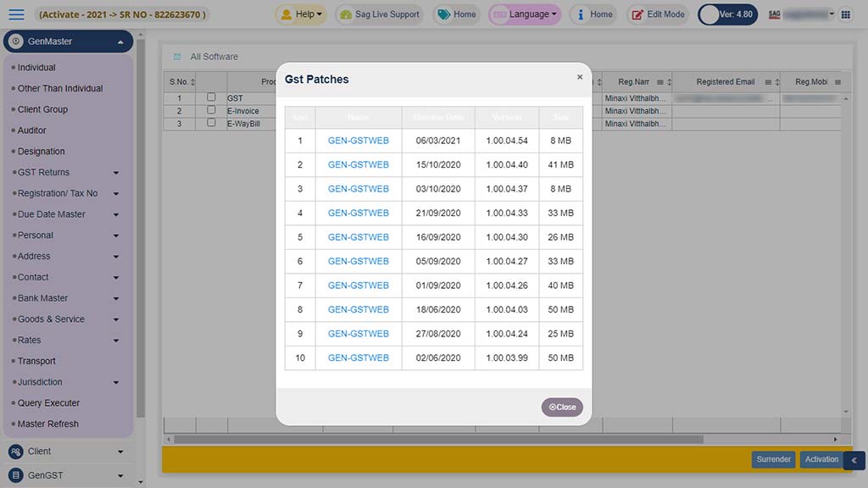Screen dimensions: 868x488
Task: Open Query Executer from sidebar
Action: (x=48, y=403)
